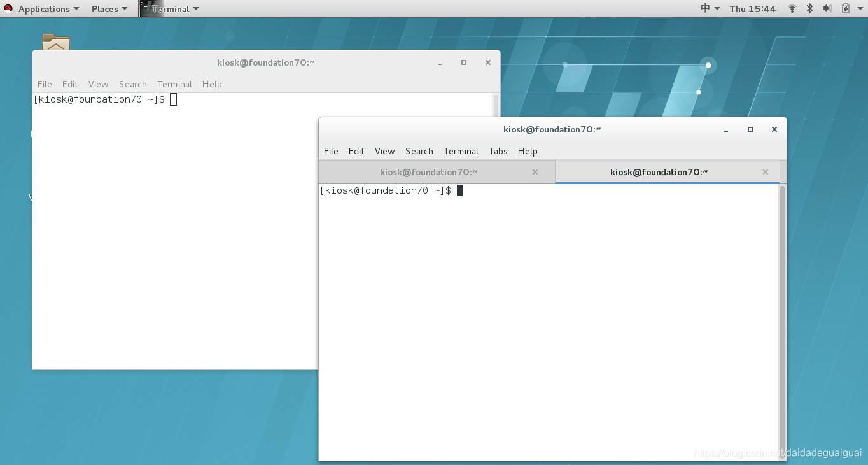Viewport: 868px width, 465px height.
Task: Click the volume speaker icon
Action: pyautogui.click(x=827, y=9)
